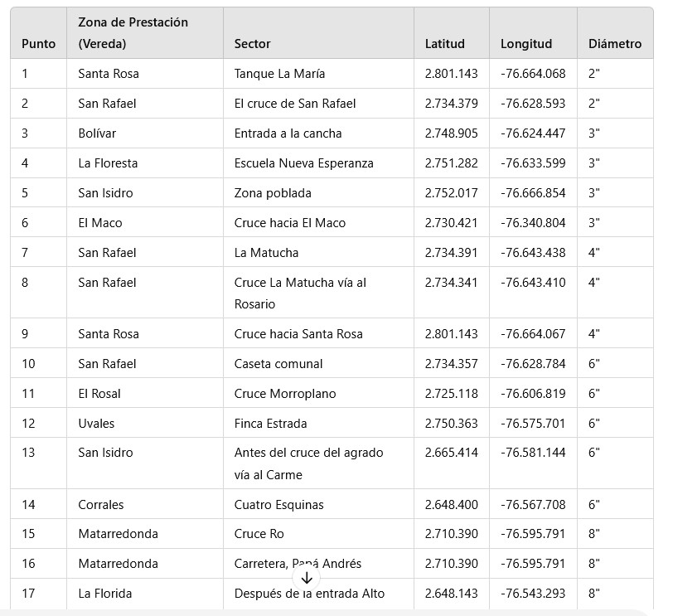Screen dimensions: 673x616
Task: Select the Zona de Prestación header
Action: pos(133,33)
